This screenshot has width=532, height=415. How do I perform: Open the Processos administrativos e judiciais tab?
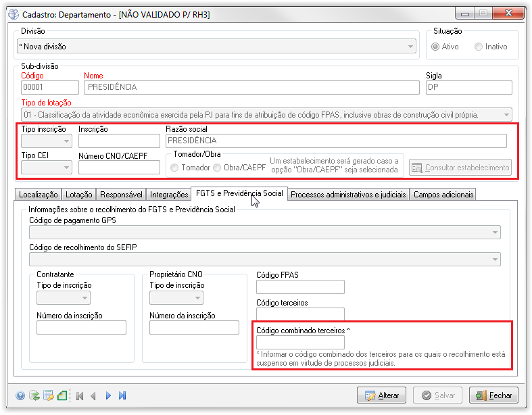tap(349, 195)
